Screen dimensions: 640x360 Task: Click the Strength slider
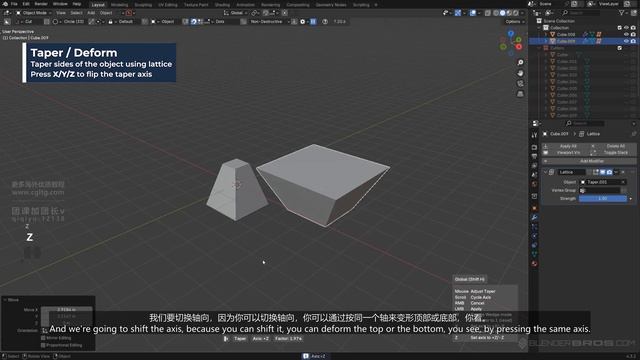[603, 199]
